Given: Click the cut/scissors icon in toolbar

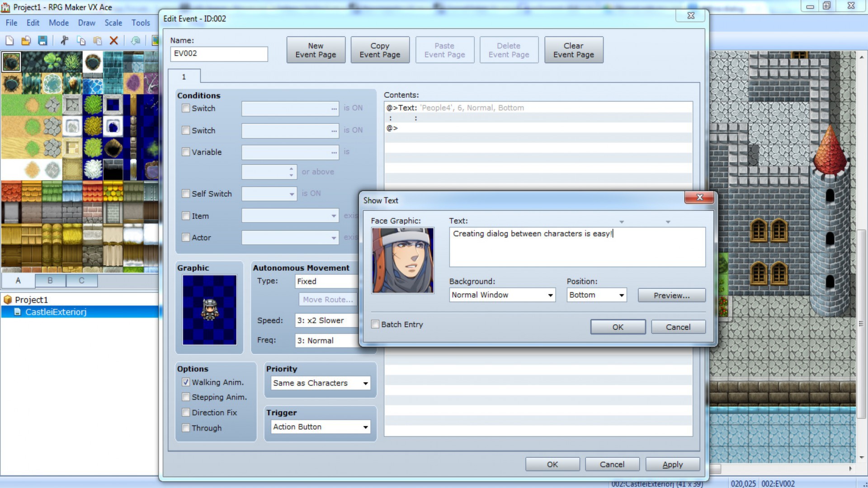Looking at the screenshot, I should click(x=64, y=41).
